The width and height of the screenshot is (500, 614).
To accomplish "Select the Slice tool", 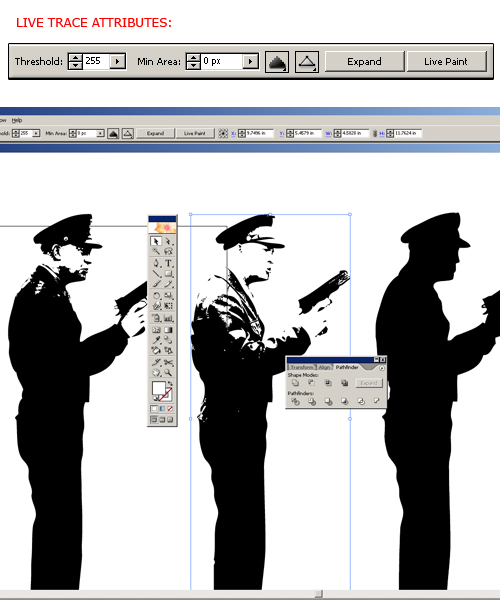I will [x=157, y=362].
